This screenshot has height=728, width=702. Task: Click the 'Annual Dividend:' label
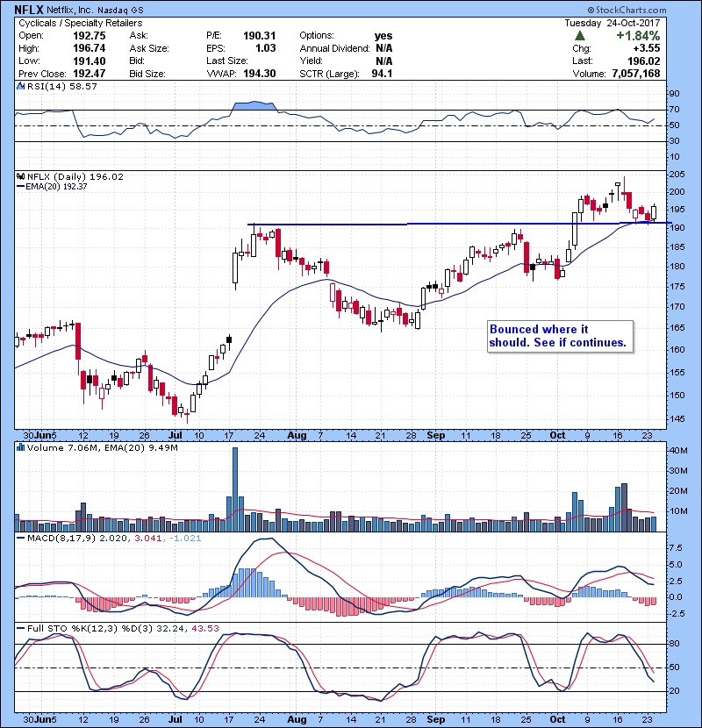pos(335,48)
